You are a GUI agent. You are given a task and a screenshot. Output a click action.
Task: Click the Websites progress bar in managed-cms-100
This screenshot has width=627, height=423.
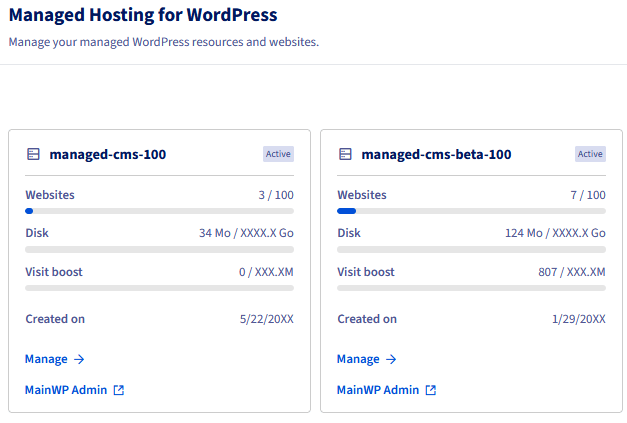point(160,211)
